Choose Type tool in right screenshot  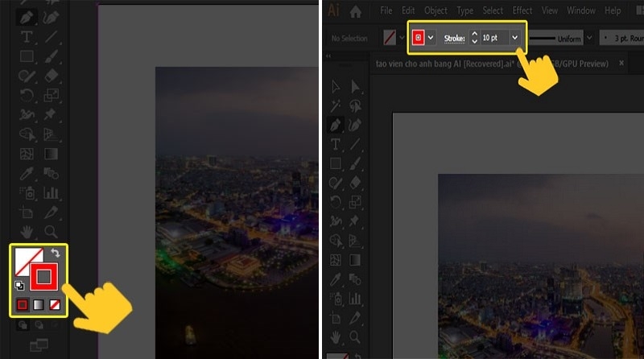[x=335, y=144]
